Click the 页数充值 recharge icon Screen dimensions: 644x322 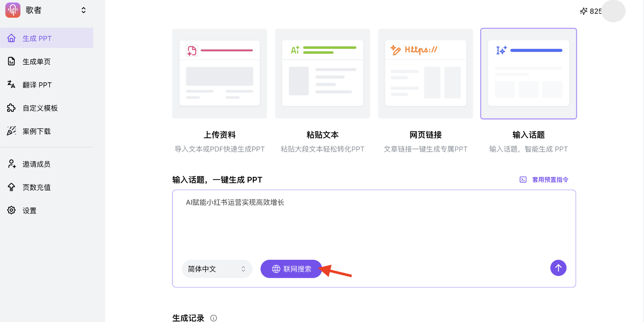click(x=11, y=187)
